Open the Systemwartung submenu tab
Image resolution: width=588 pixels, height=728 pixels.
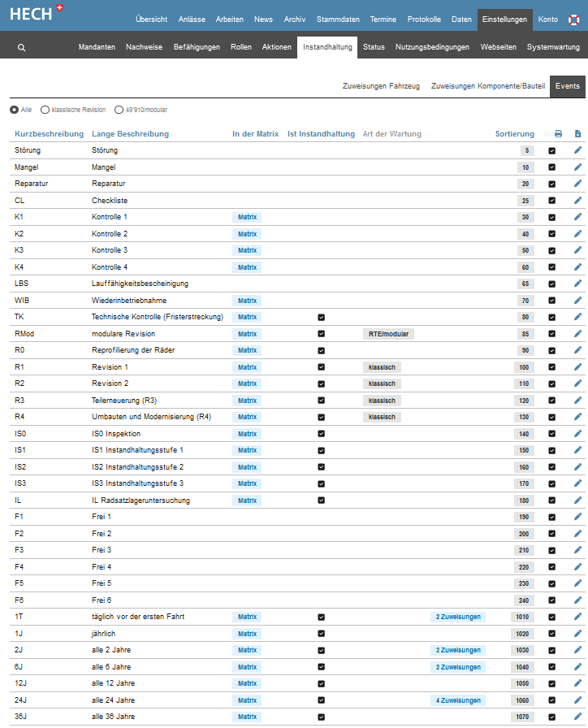pyautogui.click(x=553, y=47)
